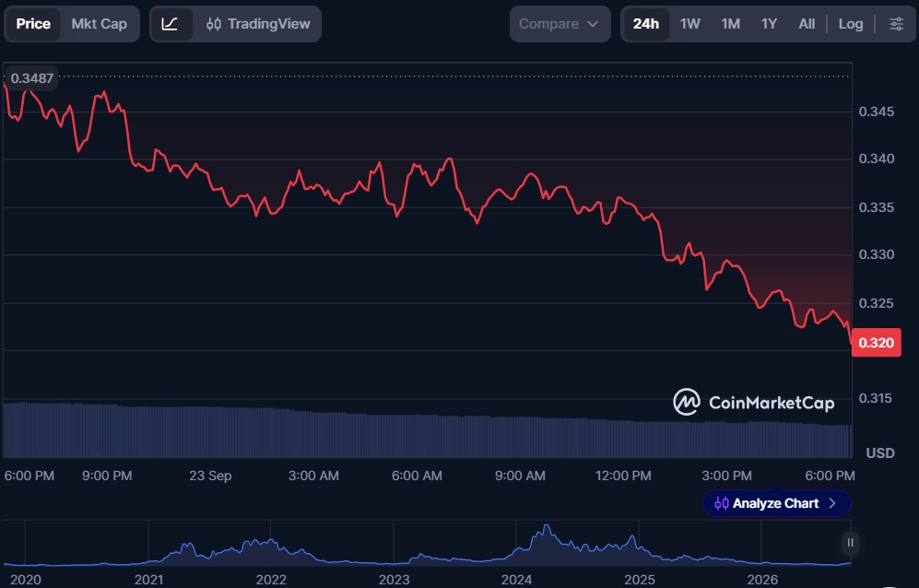This screenshot has height=588, width=919.
Task: Select the 1M time range tab
Action: coord(730,24)
